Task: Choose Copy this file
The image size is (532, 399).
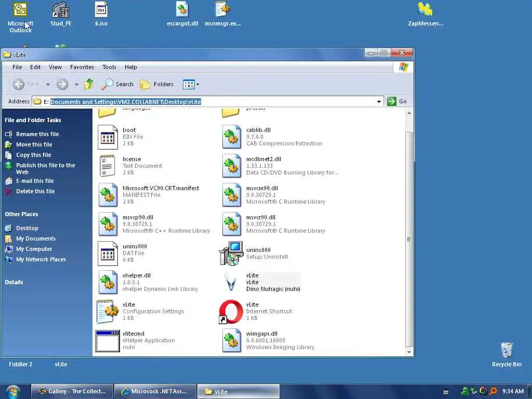Action: pyautogui.click(x=28, y=155)
